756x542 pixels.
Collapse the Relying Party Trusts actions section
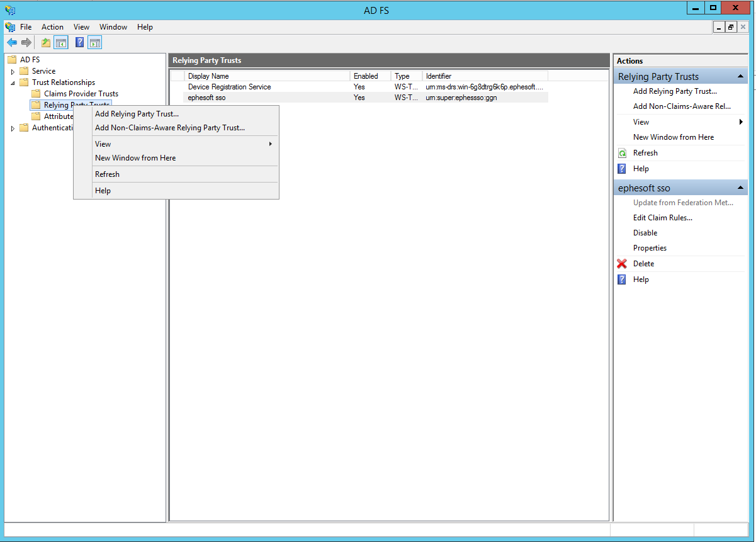pos(740,77)
